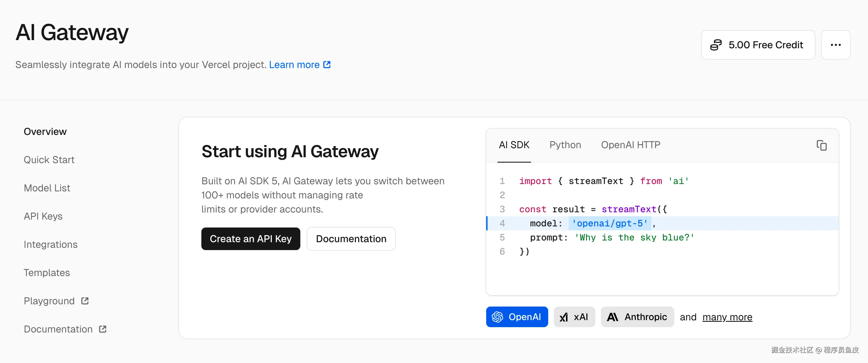868x363 pixels.
Task: Switch to the OpenAI HTTP tab
Action: [631, 145]
